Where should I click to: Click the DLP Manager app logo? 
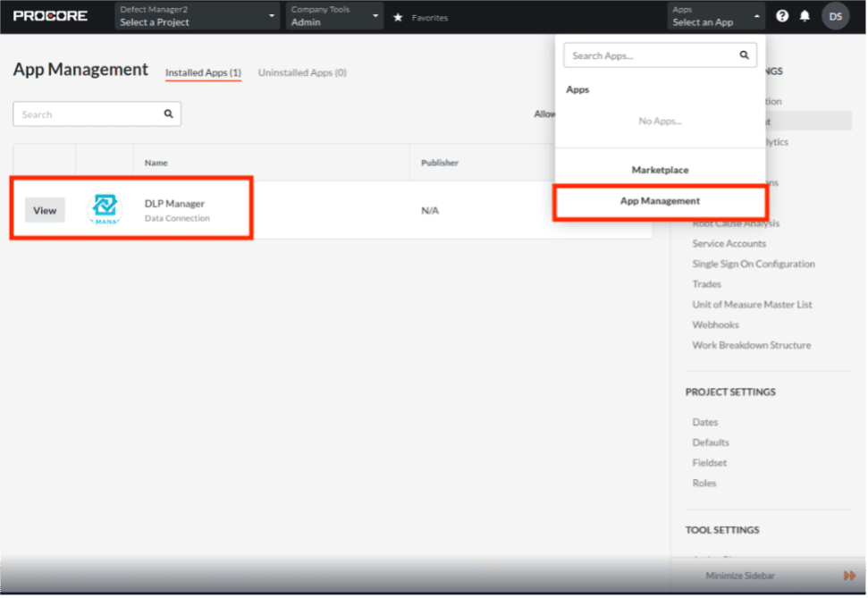[105, 209]
